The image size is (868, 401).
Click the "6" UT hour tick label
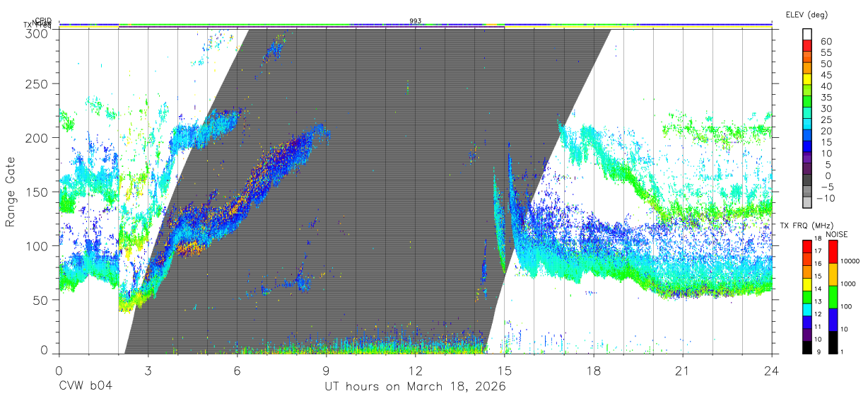pos(237,370)
